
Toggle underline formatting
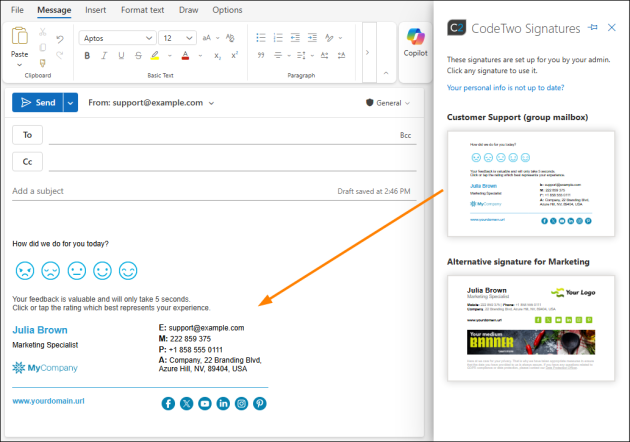(121, 55)
